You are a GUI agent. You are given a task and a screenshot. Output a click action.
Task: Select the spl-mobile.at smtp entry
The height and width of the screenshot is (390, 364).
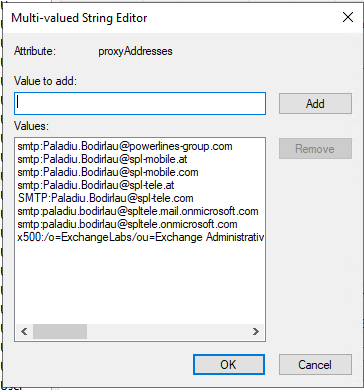pyautogui.click(x=102, y=159)
